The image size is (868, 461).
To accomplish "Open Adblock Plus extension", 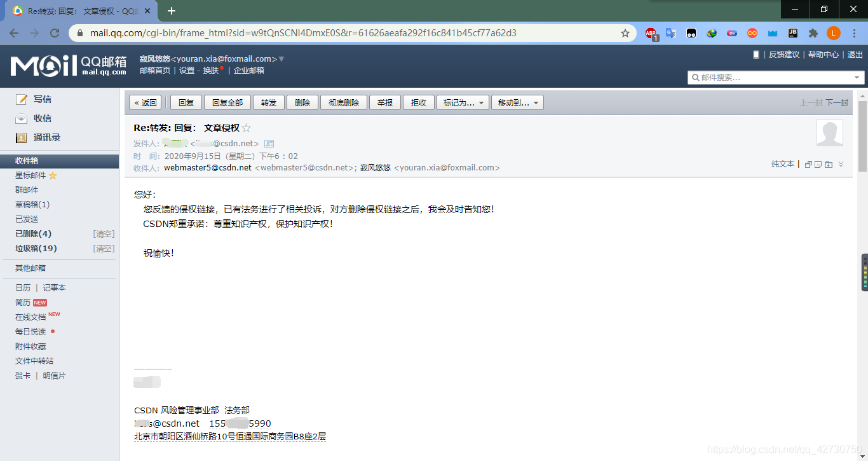I will click(651, 33).
